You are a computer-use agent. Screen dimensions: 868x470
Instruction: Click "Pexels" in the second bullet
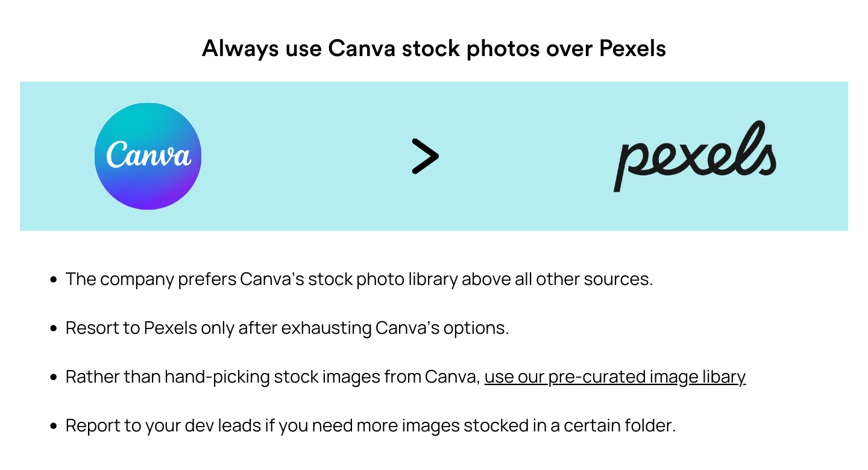170,328
